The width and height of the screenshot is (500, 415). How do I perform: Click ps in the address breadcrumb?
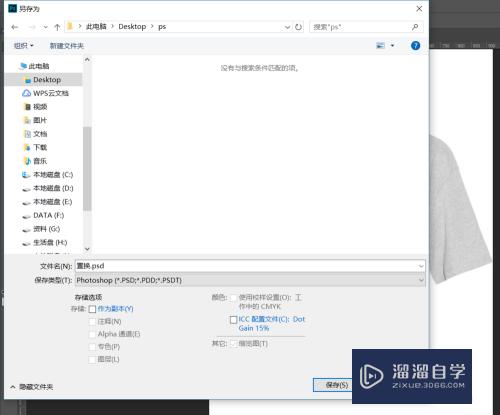(162, 27)
